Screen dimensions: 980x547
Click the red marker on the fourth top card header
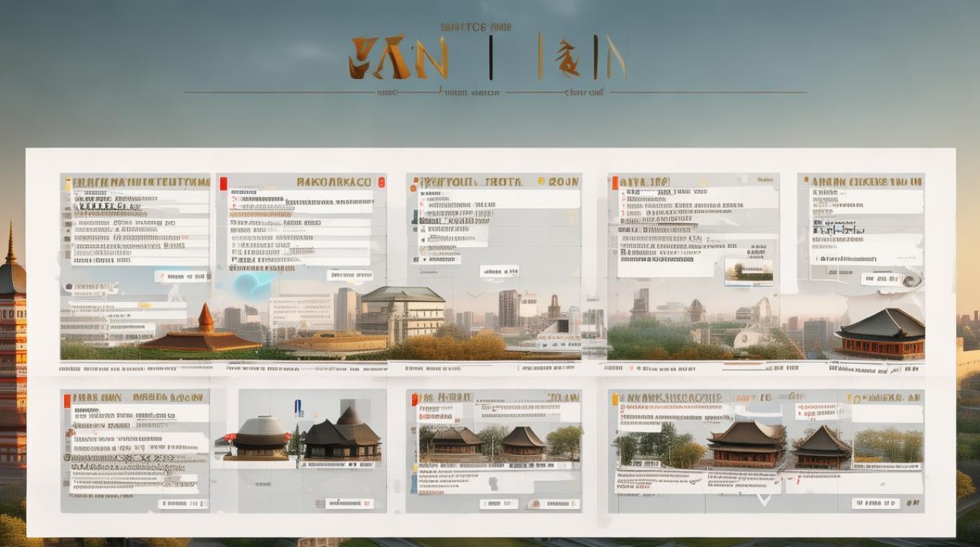tap(614, 182)
